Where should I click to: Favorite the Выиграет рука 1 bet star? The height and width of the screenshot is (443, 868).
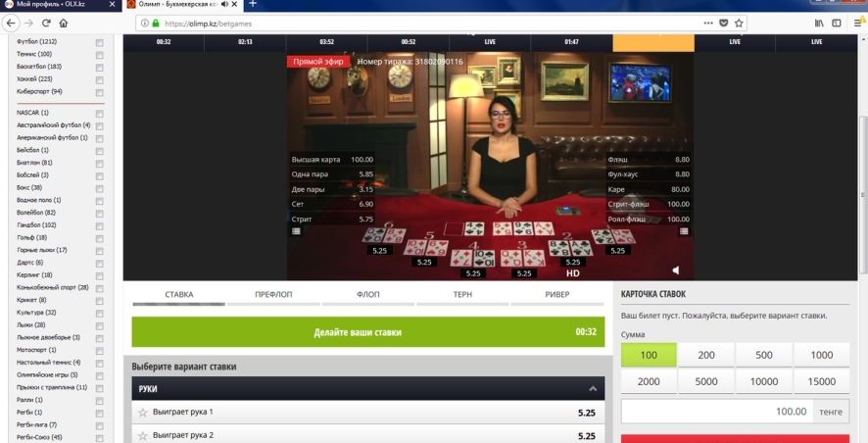[142, 412]
